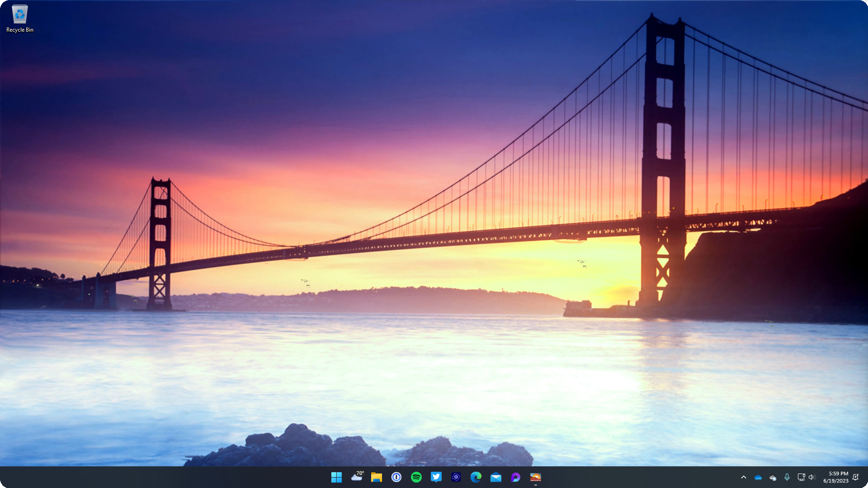Image resolution: width=868 pixels, height=488 pixels.
Task: Toggle microphone from system tray
Action: (x=787, y=477)
